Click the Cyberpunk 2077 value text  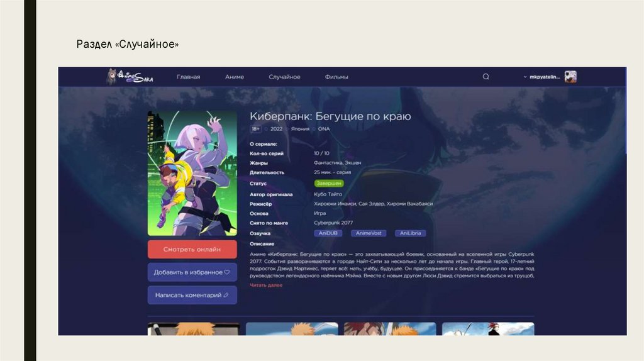(x=333, y=223)
